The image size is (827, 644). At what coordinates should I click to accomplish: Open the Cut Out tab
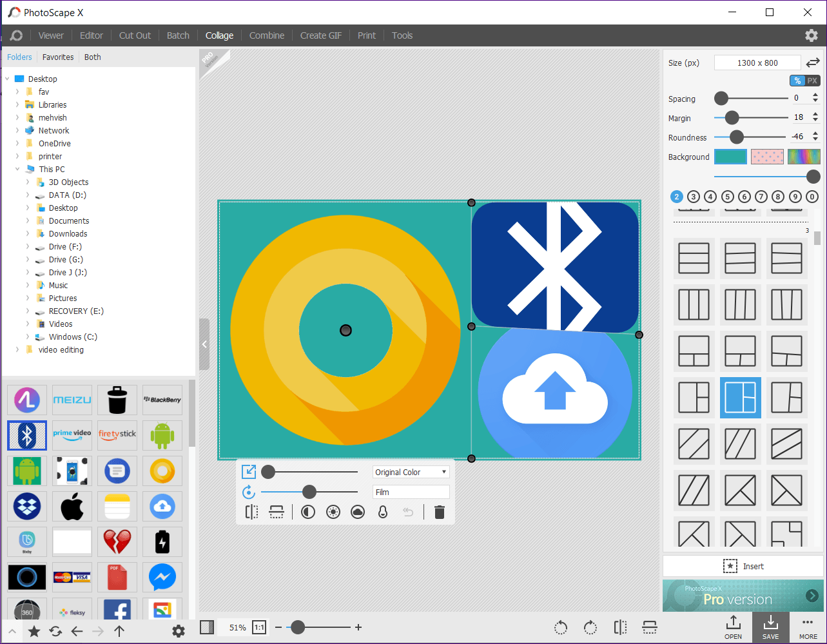[x=135, y=35]
